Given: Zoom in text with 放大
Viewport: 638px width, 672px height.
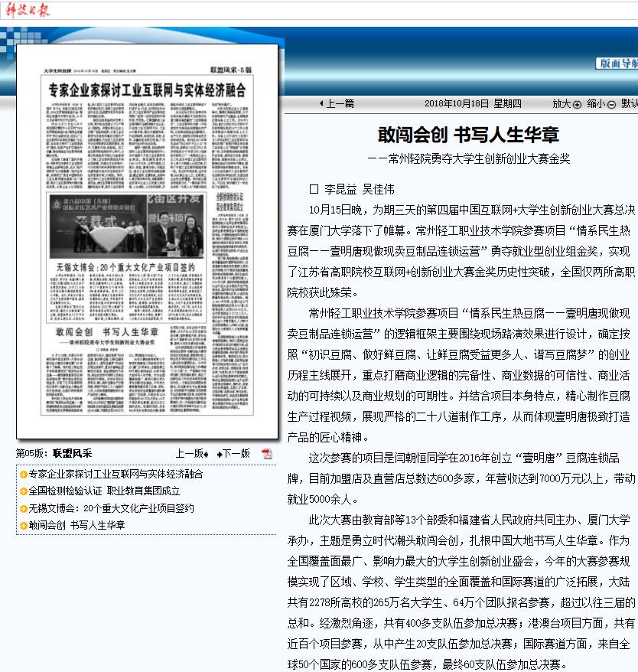Looking at the screenshot, I should point(566,104).
